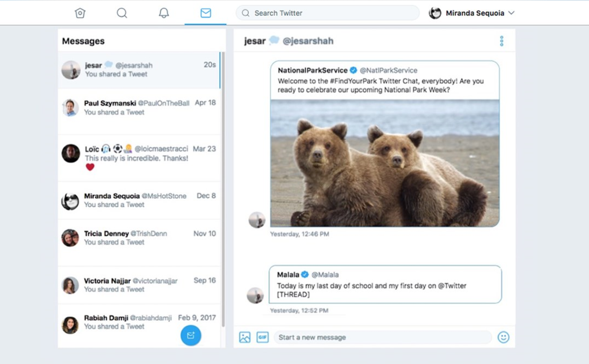
Task: Click the message list scrollbar
Action: coord(223,190)
